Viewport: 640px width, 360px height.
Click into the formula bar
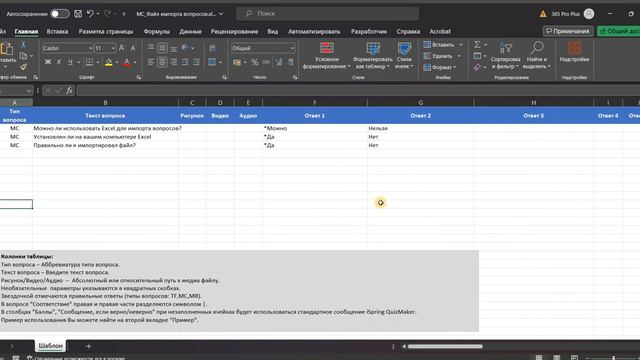pyautogui.click(x=357, y=91)
